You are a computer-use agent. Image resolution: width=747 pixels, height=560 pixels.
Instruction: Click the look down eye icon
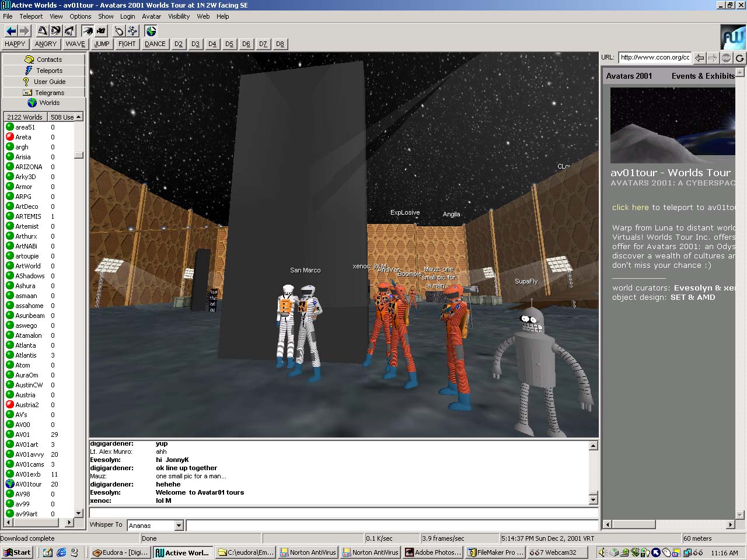69,31
